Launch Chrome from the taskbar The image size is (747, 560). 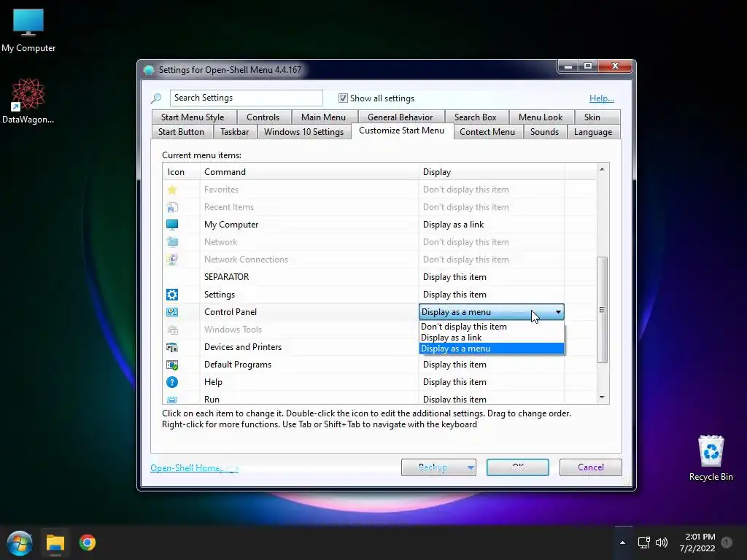88,542
